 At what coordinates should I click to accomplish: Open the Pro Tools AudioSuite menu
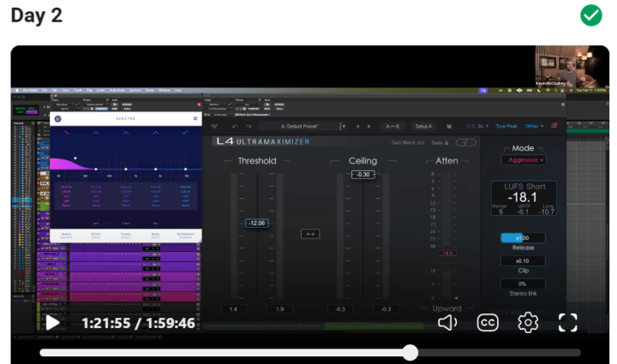click(117, 91)
